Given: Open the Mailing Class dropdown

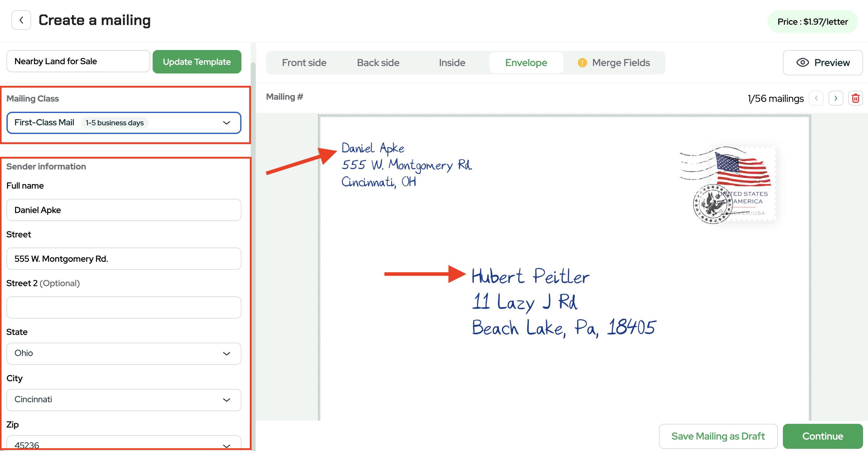Looking at the screenshot, I should (x=123, y=123).
